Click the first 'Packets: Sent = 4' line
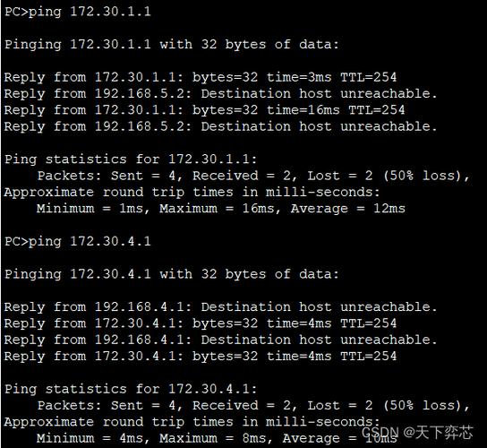The height and width of the screenshot is (448, 487). [253, 176]
